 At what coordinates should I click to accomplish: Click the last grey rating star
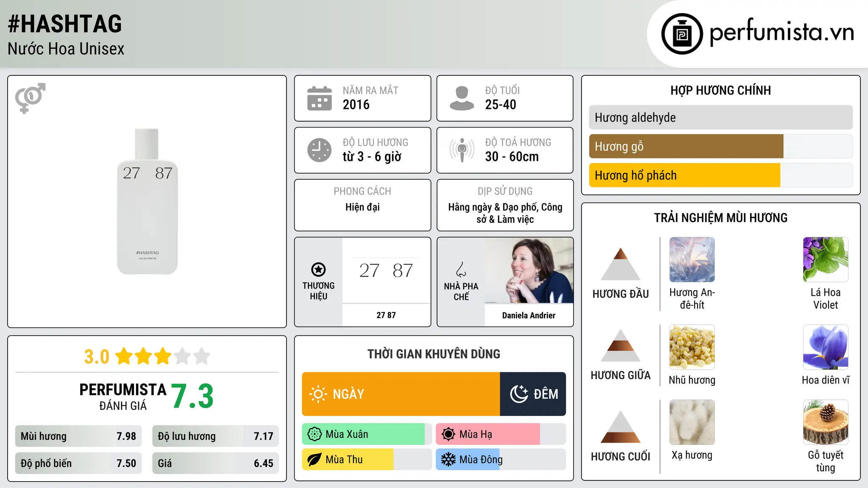202,356
